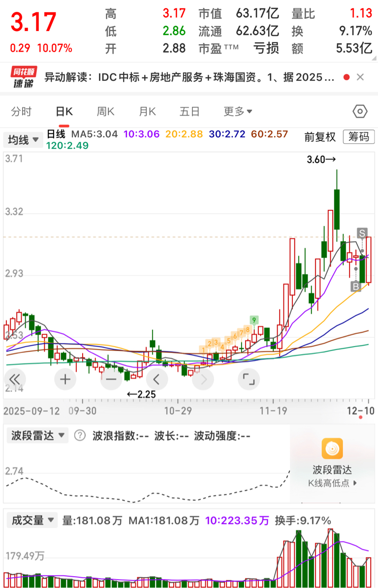Tap the B buy signal marker

click(x=355, y=286)
